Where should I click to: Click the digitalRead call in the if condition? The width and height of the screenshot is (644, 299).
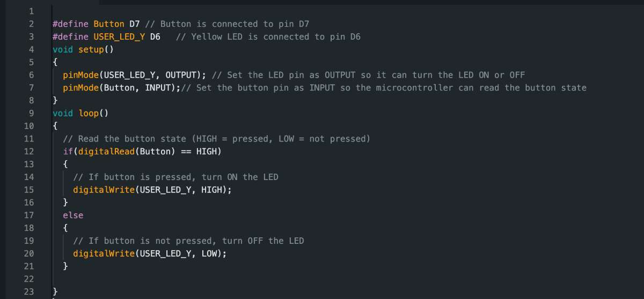point(106,152)
